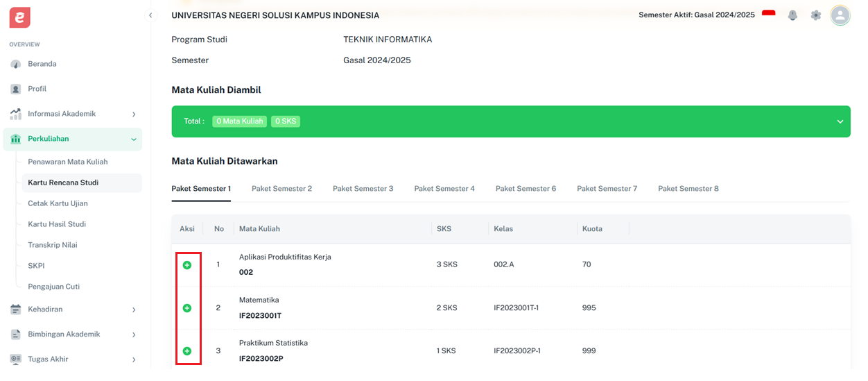Click class cell 002.A
The width and height of the screenshot is (868, 381).
(x=504, y=265)
